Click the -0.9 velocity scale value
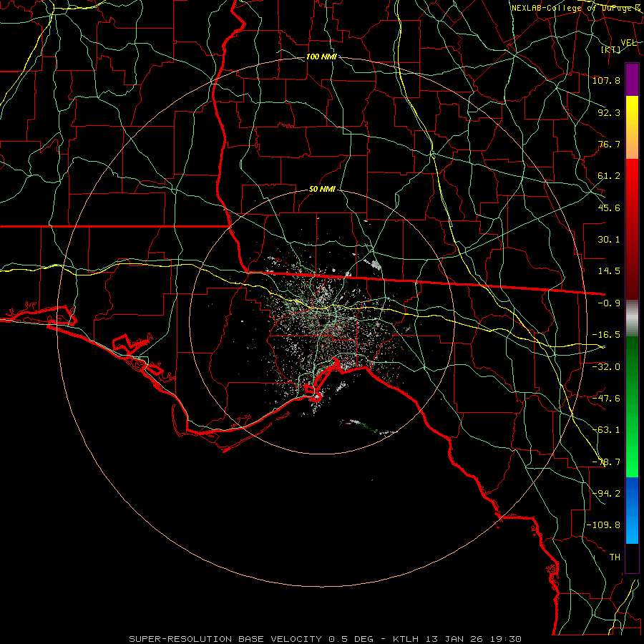This screenshot has width=644, height=644. tap(609, 303)
